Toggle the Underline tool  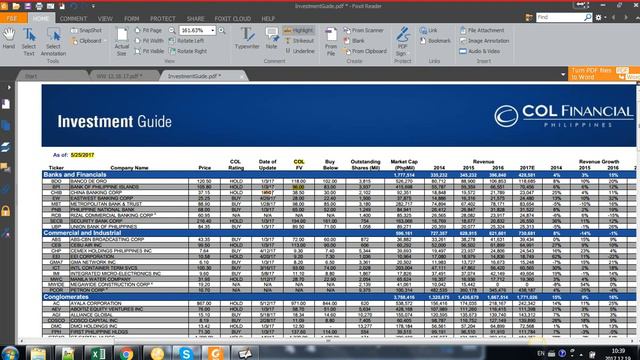[x=300, y=51]
